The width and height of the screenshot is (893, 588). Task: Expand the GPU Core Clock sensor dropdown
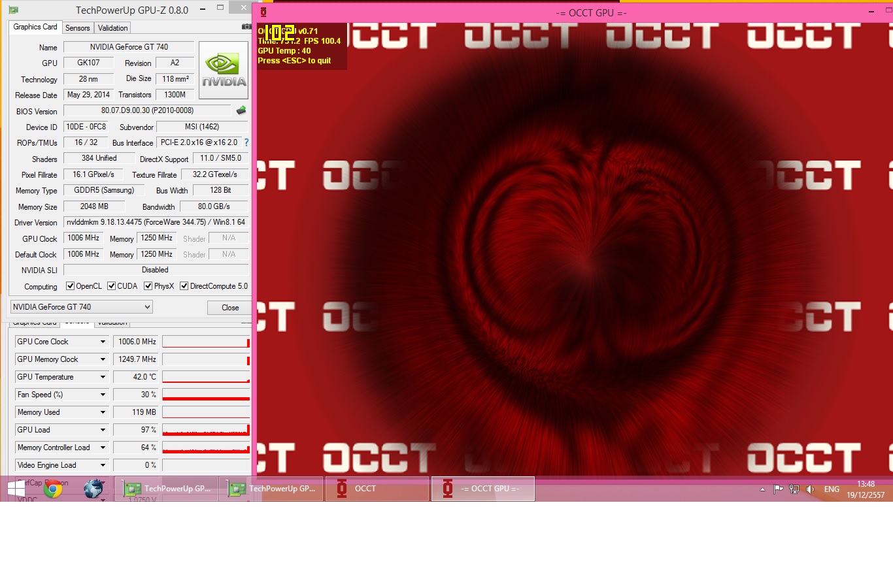coord(103,342)
